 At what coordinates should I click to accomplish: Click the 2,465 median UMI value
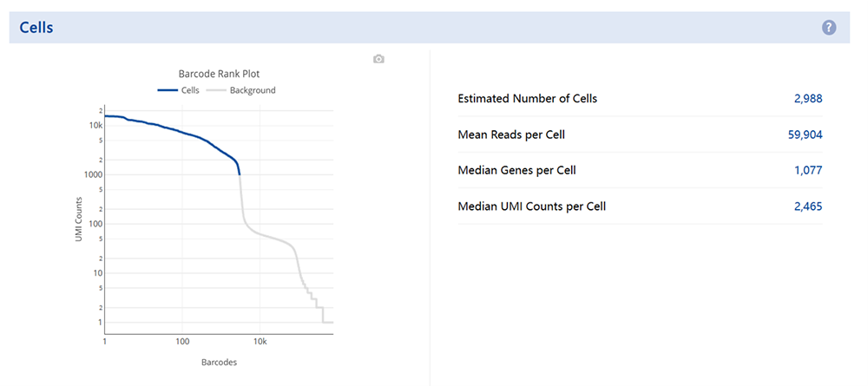click(x=807, y=206)
